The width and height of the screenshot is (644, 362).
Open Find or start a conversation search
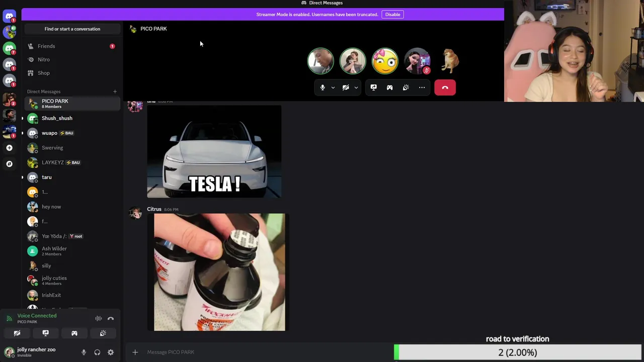72,29
